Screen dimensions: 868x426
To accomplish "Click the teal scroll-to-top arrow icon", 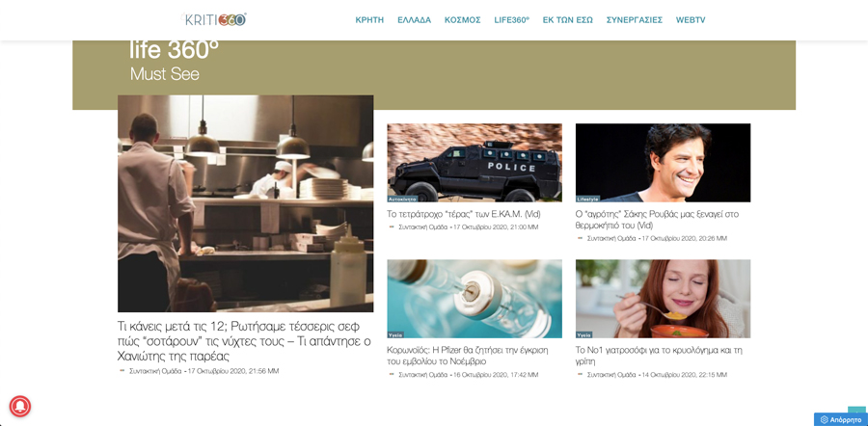I will coord(857,410).
